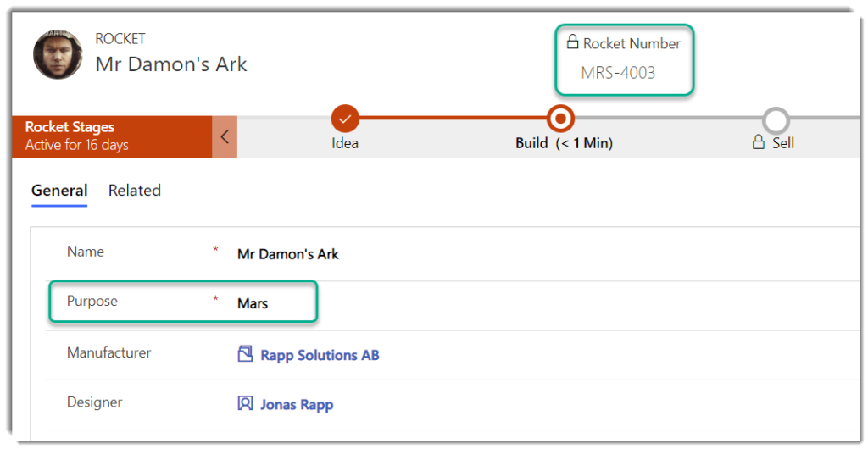
Task: Expand the Build (< 1 Min) stage label
Action: [x=564, y=143]
